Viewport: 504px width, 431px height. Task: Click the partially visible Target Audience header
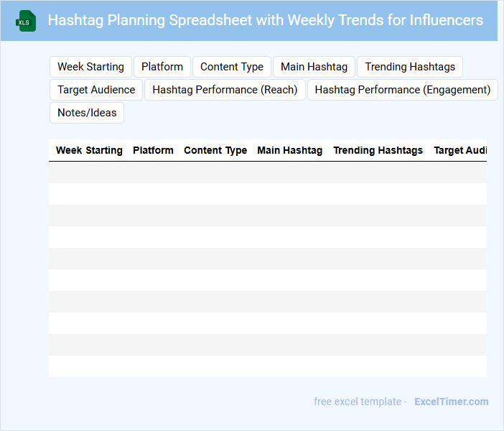coord(460,151)
